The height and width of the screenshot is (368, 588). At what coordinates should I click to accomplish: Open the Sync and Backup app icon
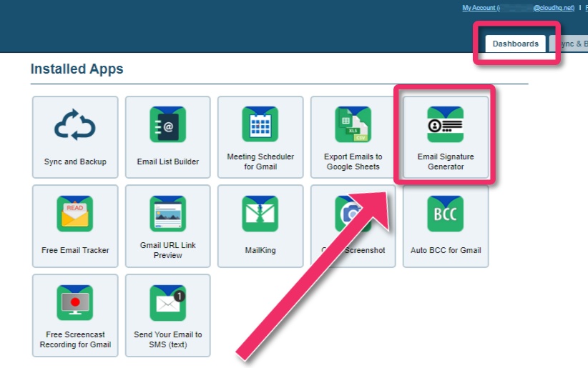(75, 125)
